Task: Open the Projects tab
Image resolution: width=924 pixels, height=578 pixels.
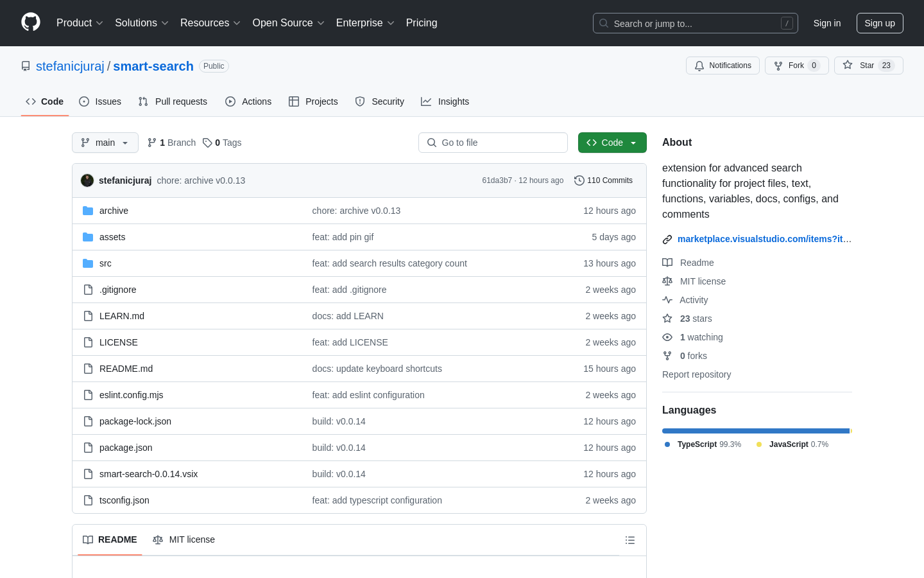Action: pyautogui.click(x=313, y=101)
